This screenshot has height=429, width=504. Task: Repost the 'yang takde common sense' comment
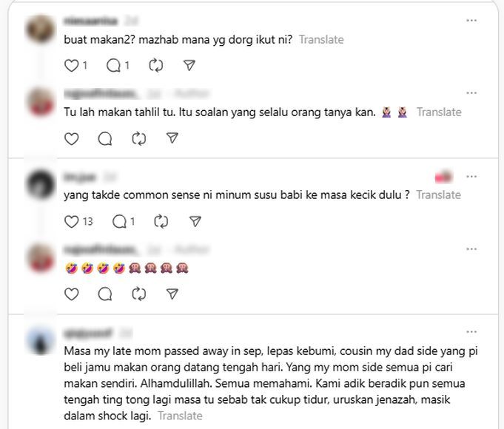pos(161,222)
